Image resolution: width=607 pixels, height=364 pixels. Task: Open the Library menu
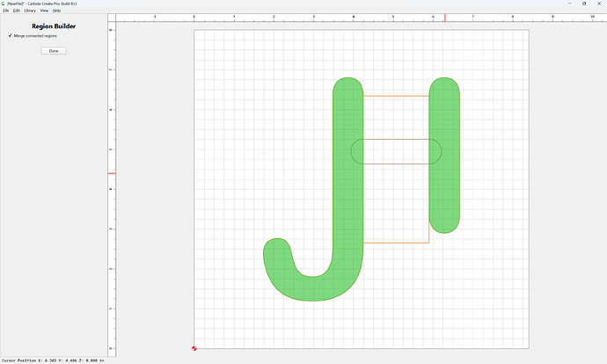30,11
